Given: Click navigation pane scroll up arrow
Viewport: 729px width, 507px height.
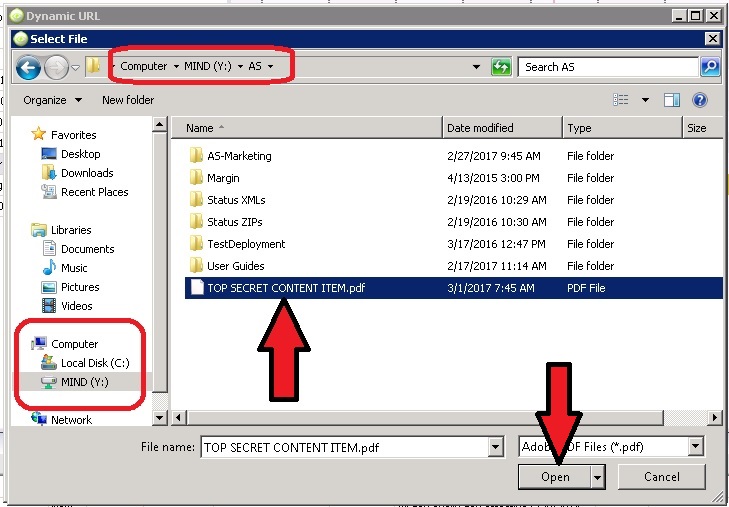Looking at the screenshot, I should pos(159,125).
